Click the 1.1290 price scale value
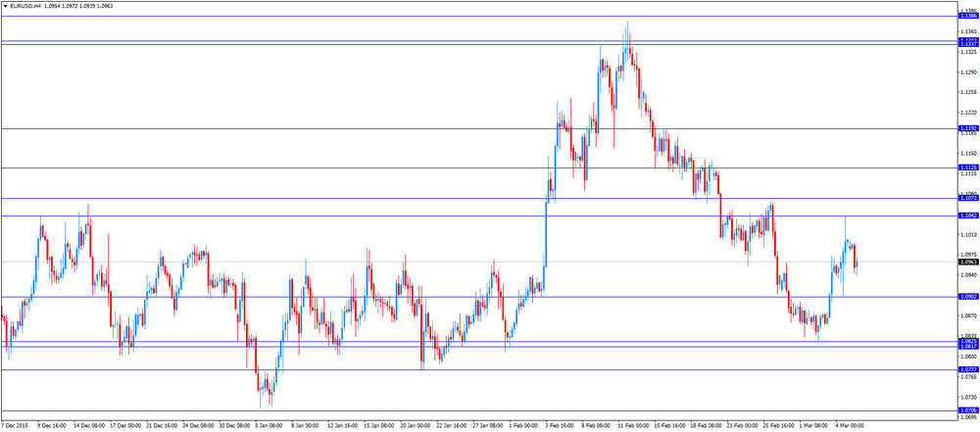Image resolution: width=980 pixels, height=432 pixels. 968,72
